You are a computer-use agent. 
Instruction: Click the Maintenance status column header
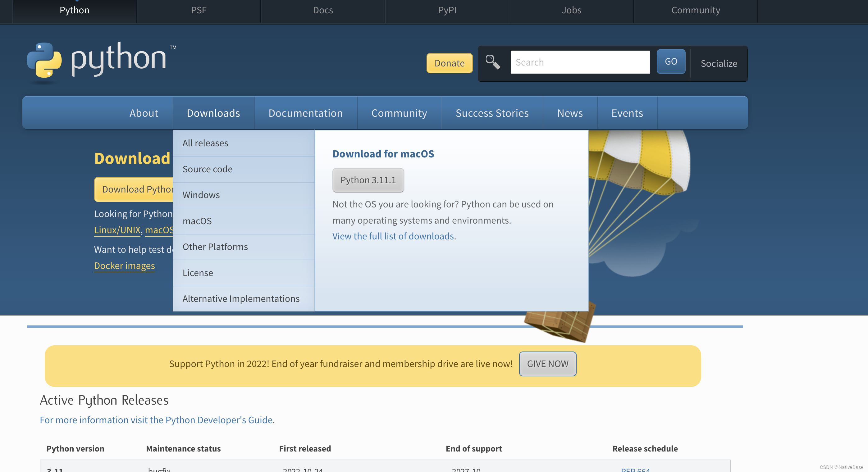click(183, 448)
